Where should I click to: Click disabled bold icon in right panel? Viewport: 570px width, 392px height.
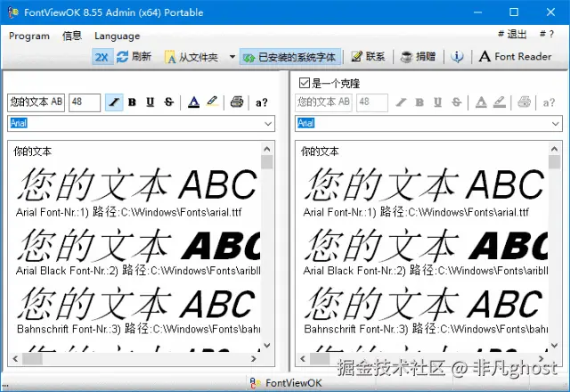pyautogui.click(x=419, y=102)
